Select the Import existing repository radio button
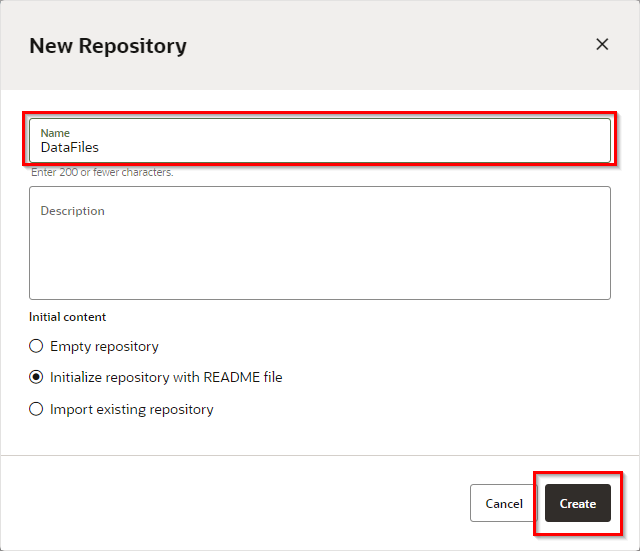The width and height of the screenshot is (640, 551). 37,409
